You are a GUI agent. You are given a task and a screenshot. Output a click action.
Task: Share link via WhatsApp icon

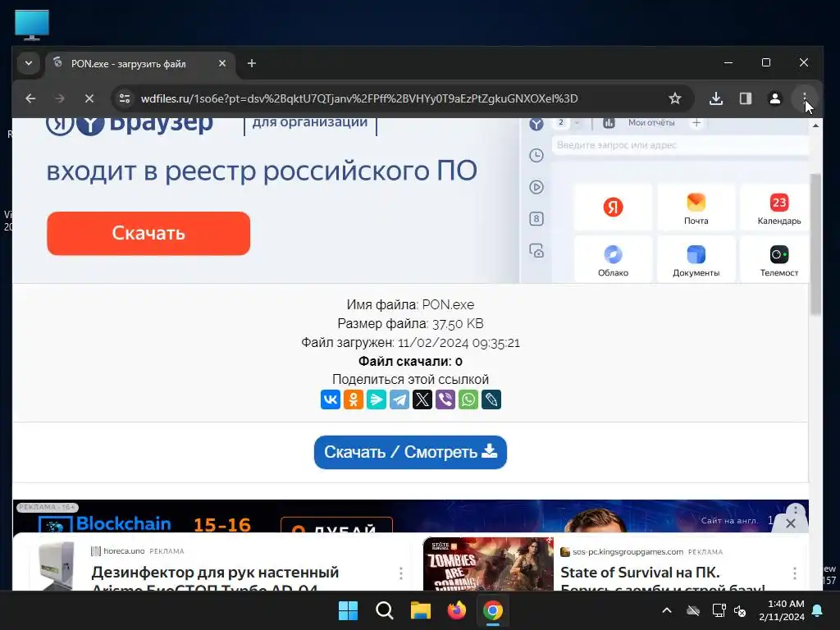point(468,399)
